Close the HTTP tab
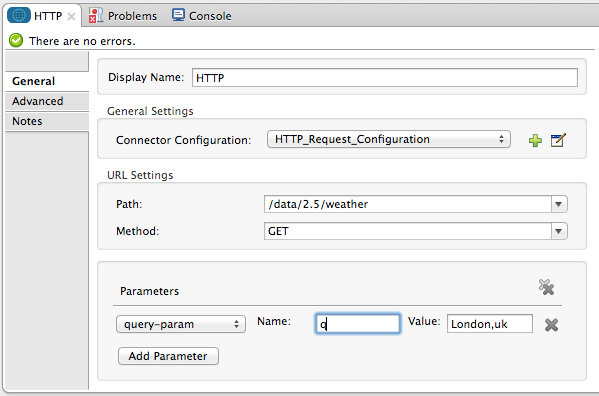 click(x=71, y=16)
